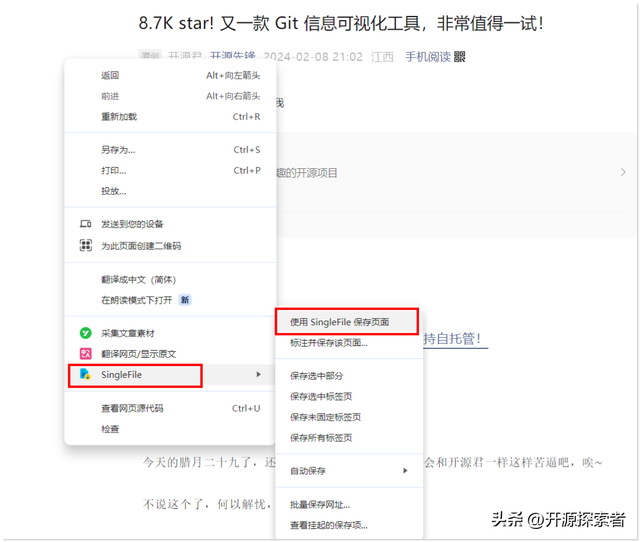640x542 pixels.
Task: Click the 江西 location text
Action: (382, 57)
